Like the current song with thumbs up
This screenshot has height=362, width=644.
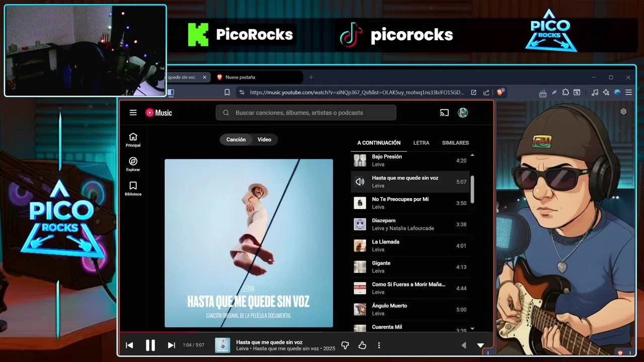coord(362,345)
